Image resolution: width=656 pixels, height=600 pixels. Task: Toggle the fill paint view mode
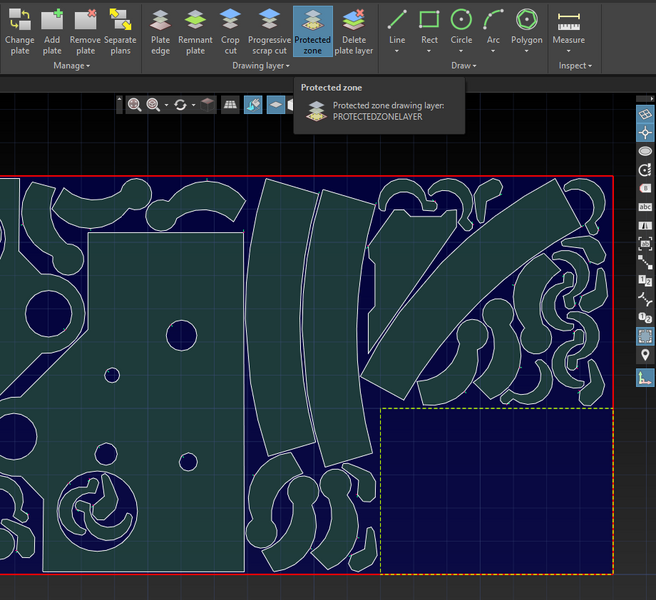point(253,104)
